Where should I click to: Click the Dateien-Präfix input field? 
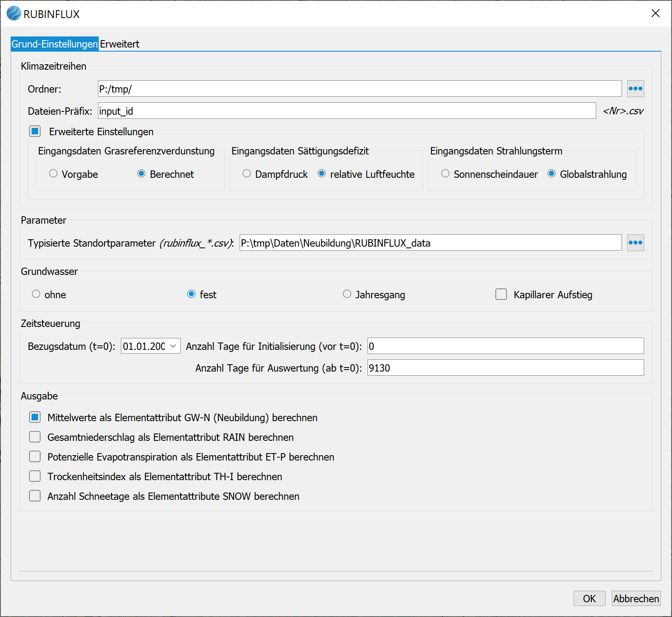[x=347, y=111]
